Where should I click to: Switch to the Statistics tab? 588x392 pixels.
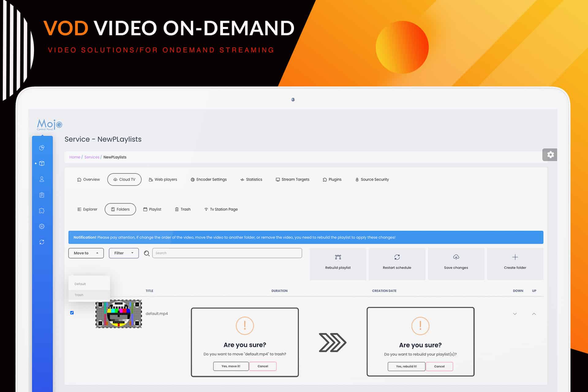tap(251, 179)
